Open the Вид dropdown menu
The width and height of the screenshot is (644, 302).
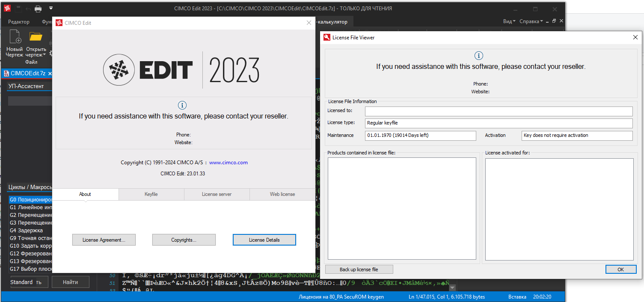coord(509,21)
